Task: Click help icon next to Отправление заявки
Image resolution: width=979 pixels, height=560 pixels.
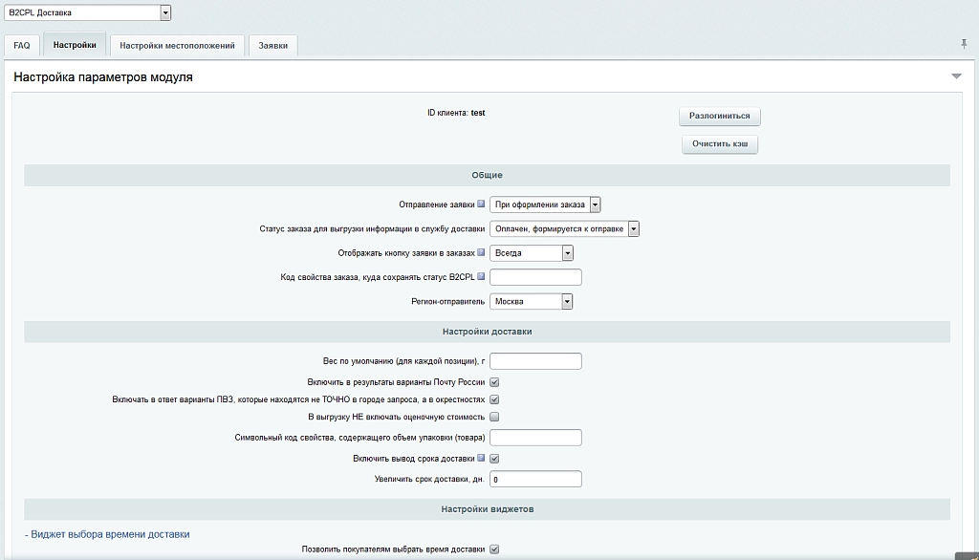Action: [x=481, y=204]
